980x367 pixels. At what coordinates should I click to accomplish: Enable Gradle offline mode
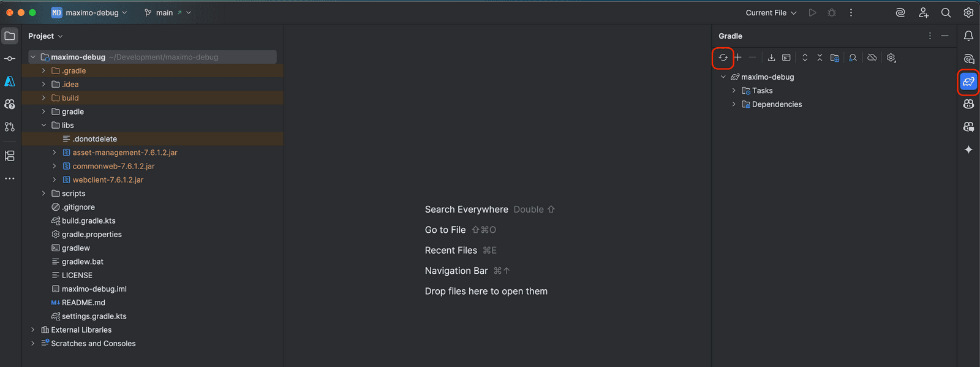(x=872, y=58)
